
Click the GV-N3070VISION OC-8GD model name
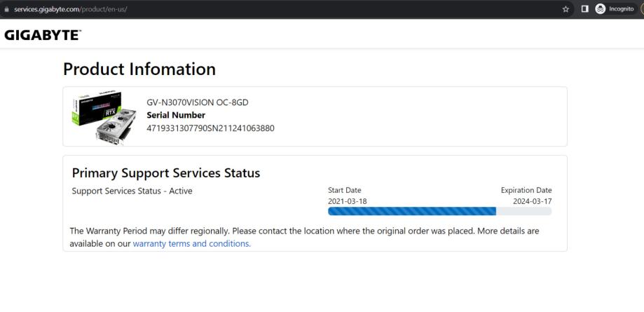pos(198,102)
